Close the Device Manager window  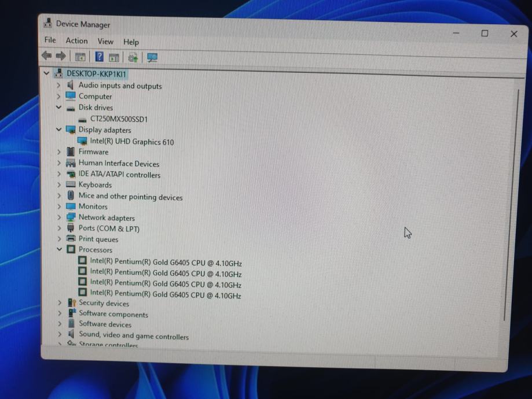click(514, 34)
